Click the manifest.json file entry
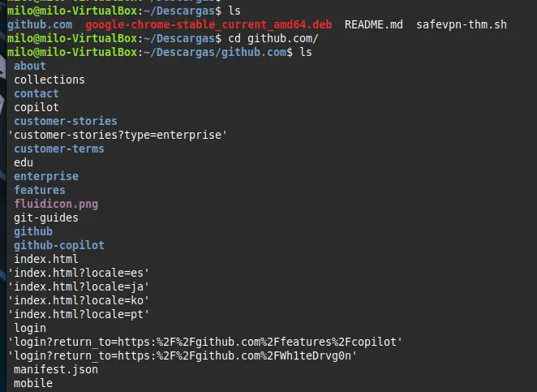 click(x=56, y=369)
